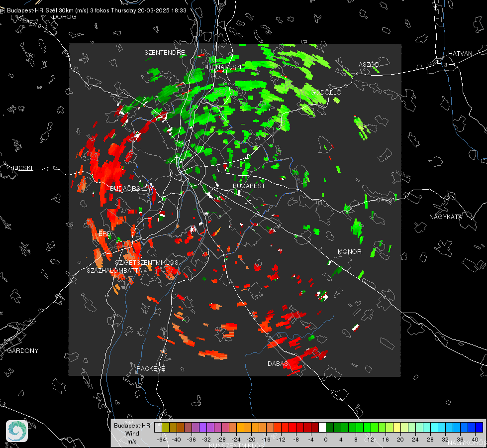Click the radar title text with timestamp

pos(97,10)
